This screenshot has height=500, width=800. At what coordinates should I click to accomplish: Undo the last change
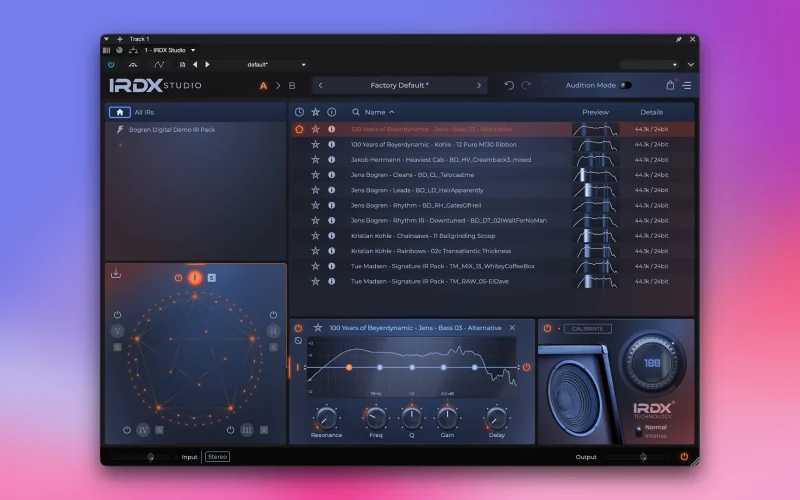(509, 85)
